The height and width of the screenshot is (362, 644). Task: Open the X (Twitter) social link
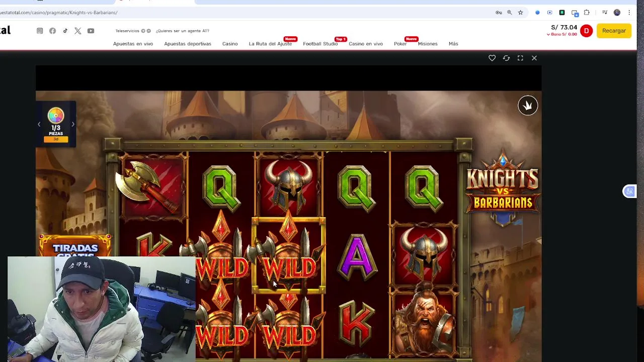click(x=78, y=31)
